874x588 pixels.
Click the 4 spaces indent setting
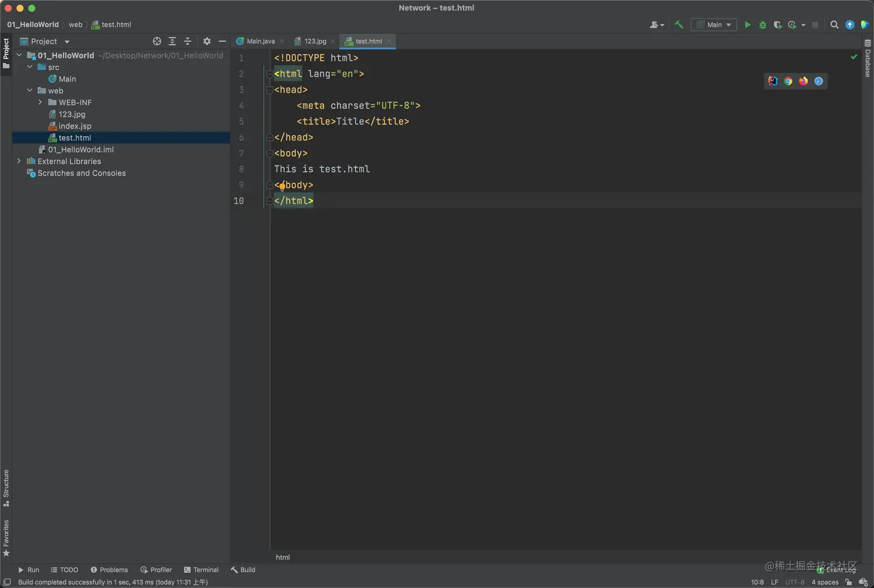coord(825,582)
